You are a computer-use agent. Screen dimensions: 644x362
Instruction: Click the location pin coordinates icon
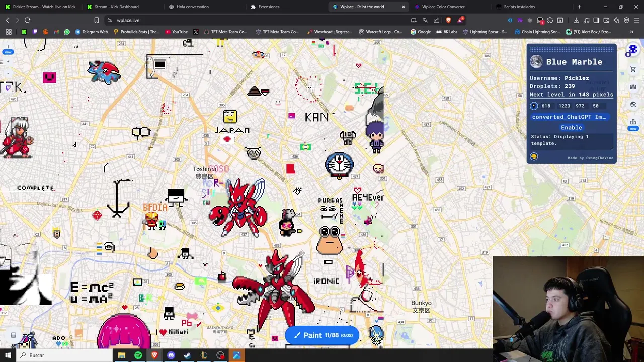(534, 106)
